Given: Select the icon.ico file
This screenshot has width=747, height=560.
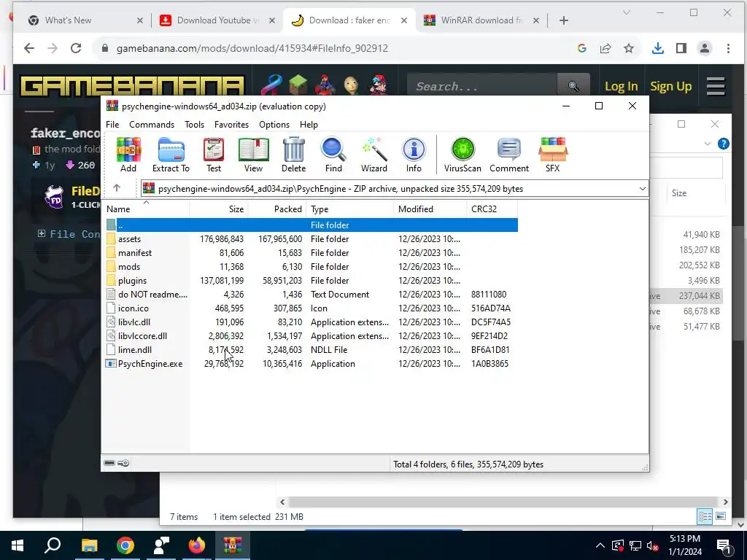Looking at the screenshot, I should (133, 308).
